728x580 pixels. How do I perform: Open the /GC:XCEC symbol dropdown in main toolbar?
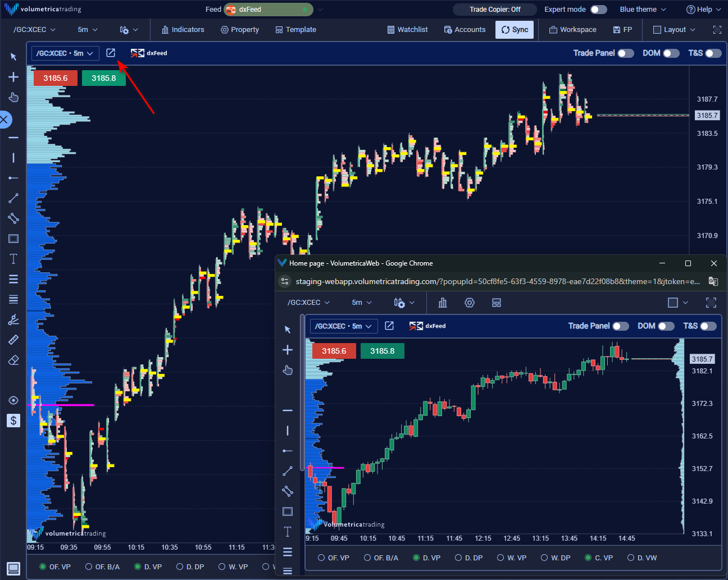point(35,30)
